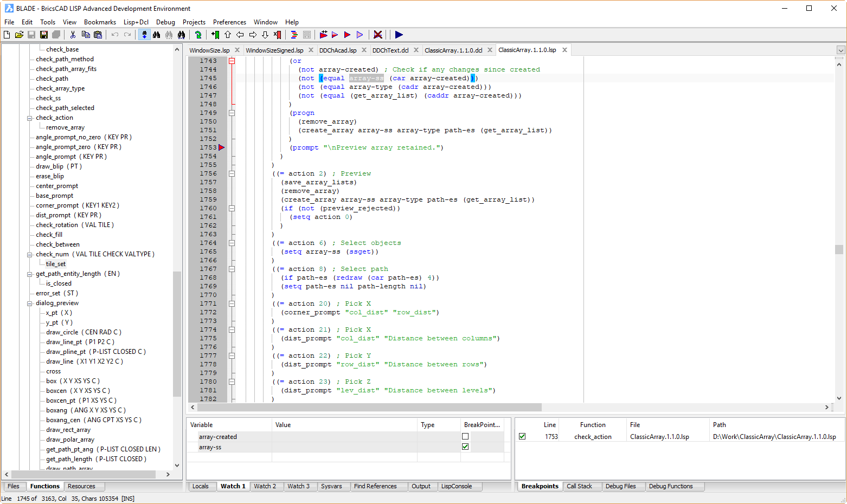Click the copy icon in the toolbar

point(86,35)
